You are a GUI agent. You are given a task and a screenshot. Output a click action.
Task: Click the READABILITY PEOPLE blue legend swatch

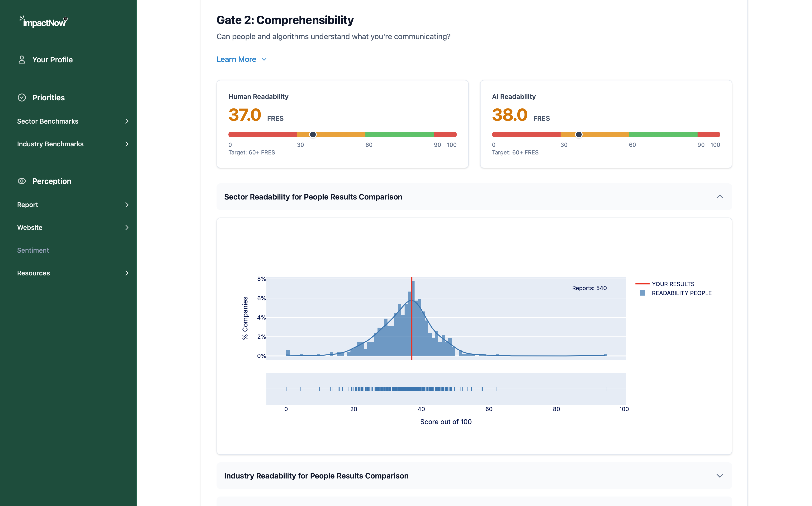[x=642, y=293]
